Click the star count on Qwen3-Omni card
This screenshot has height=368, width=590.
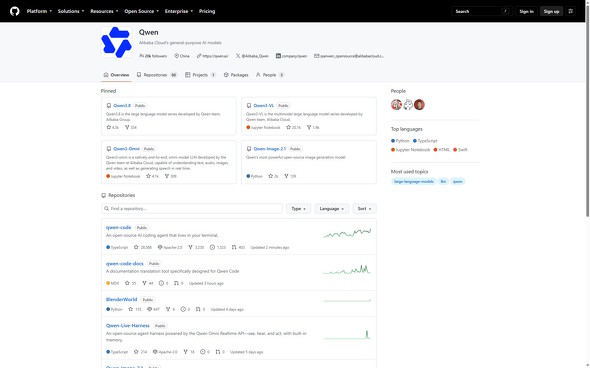[152, 176]
